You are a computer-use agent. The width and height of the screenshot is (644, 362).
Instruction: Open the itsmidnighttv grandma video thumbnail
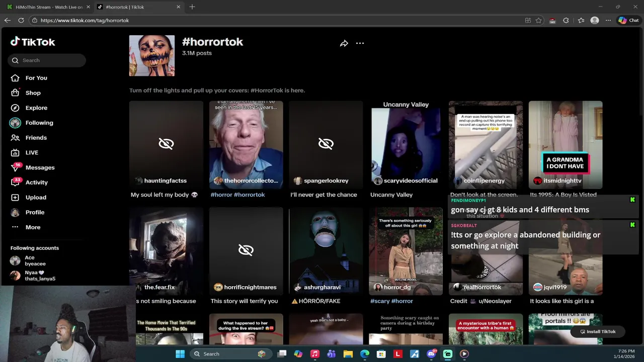[566, 145]
